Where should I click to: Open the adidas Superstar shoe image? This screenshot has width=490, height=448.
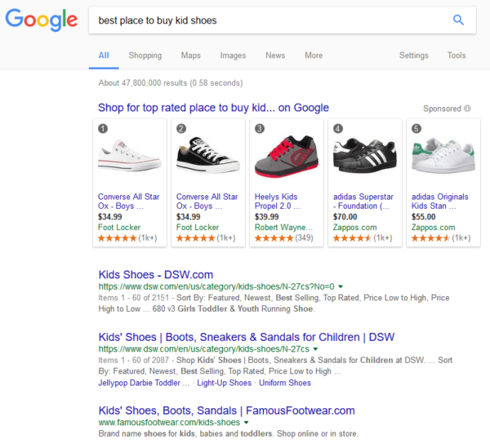[x=365, y=156]
